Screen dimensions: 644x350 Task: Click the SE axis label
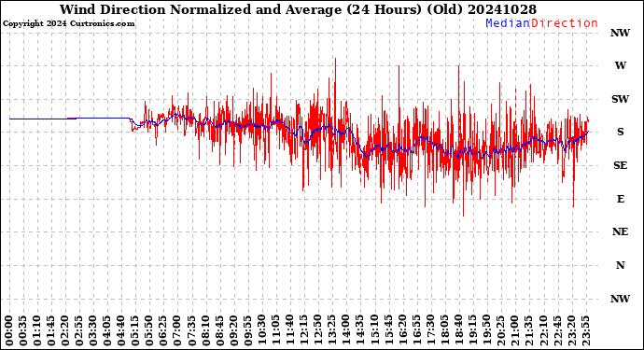click(620, 165)
